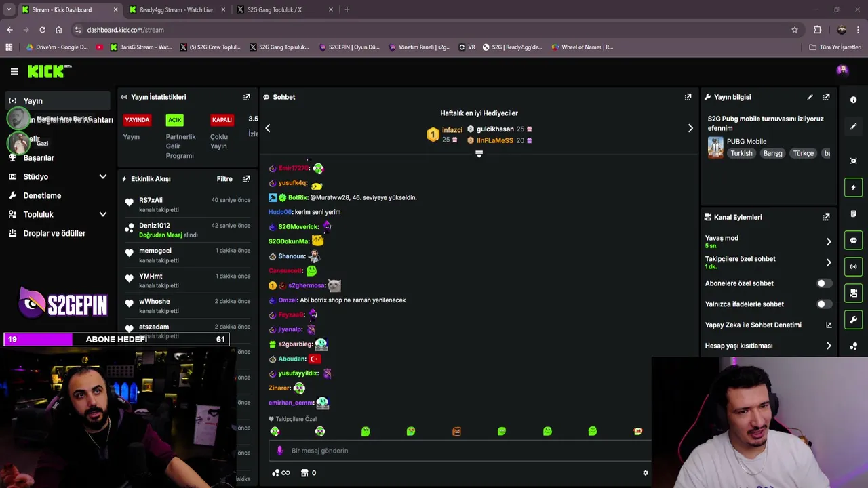Click the info icon in right sidebar
Screen dimensions: 868x488
tap(853, 100)
